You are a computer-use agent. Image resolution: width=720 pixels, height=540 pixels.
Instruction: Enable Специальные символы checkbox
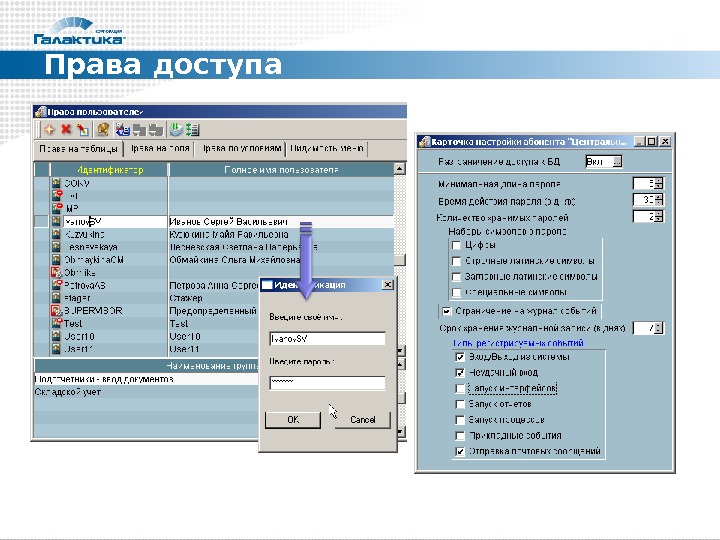(456, 292)
